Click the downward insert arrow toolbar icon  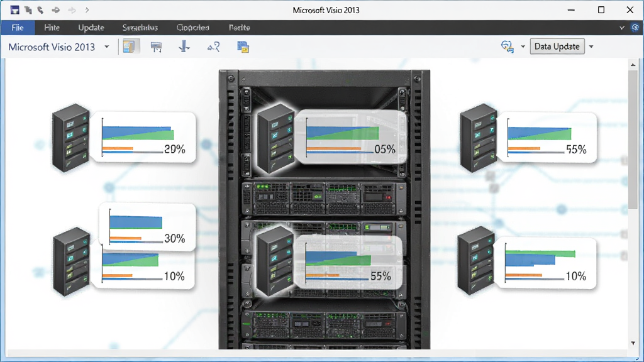click(184, 47)
